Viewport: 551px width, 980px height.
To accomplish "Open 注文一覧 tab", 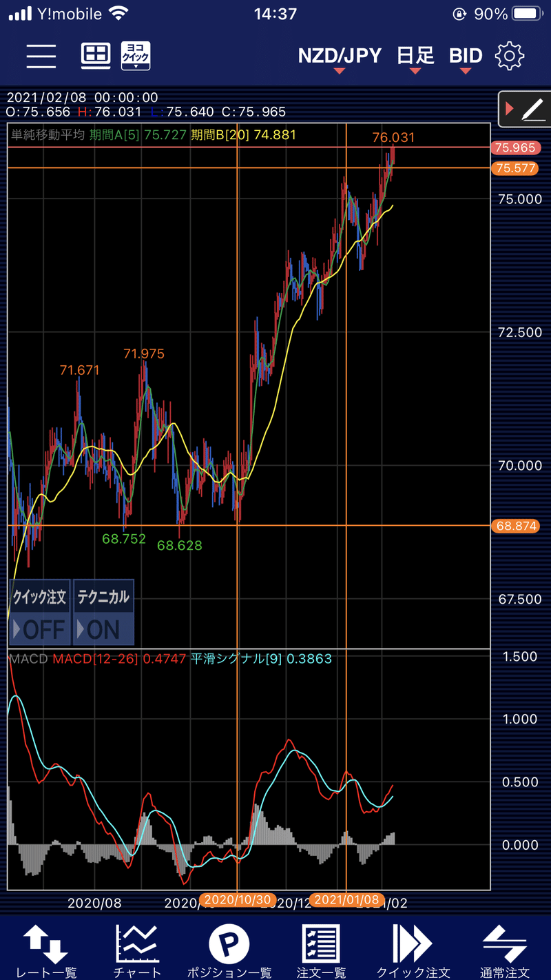I will 321,951.
